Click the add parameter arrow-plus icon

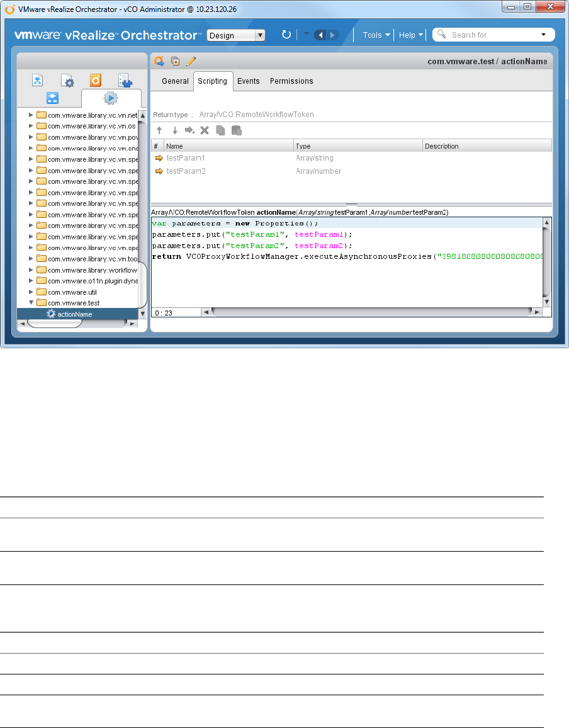click(190, 130)
